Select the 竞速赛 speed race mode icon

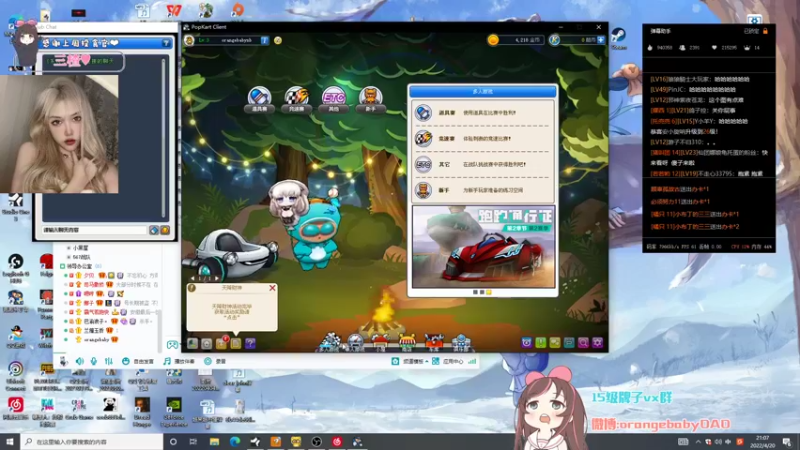[296, 99]
